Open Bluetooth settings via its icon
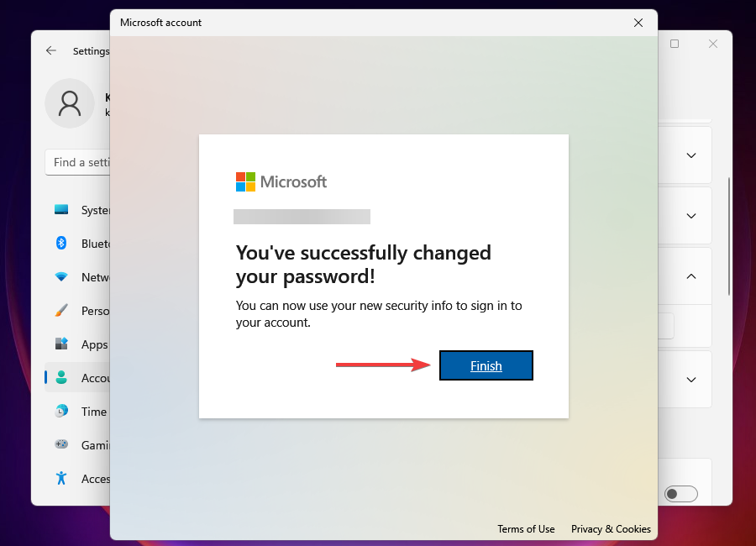The width and height of the screenshot is (756, 546). tap(61, 243)
